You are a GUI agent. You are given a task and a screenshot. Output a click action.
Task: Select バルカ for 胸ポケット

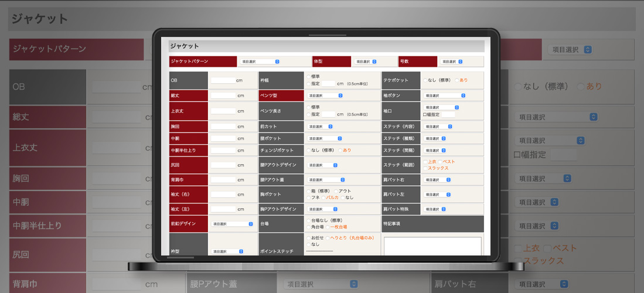323,197
